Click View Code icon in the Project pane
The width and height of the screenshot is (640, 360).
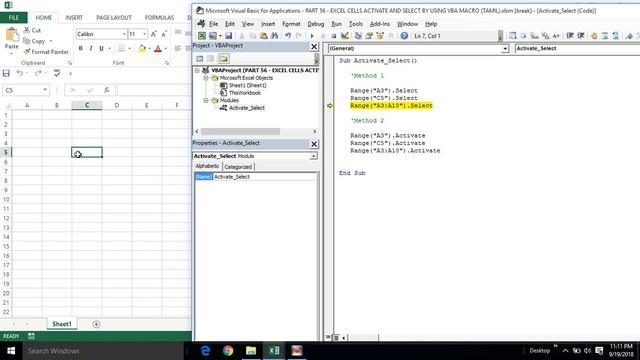click(200, 59)
